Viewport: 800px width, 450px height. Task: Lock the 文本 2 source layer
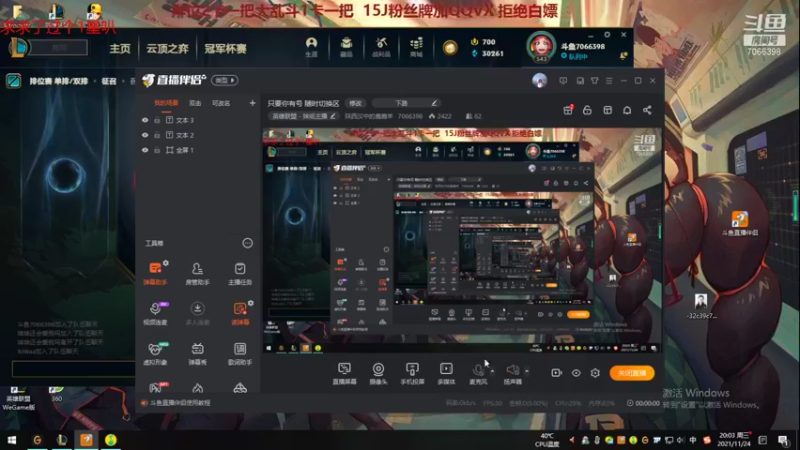157,135
